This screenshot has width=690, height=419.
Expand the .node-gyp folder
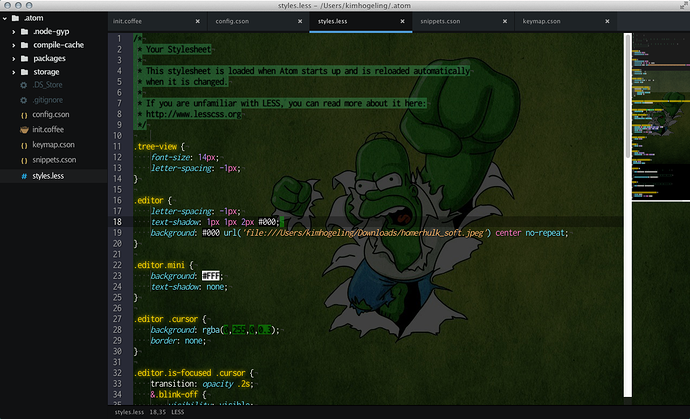click(14, 32)
